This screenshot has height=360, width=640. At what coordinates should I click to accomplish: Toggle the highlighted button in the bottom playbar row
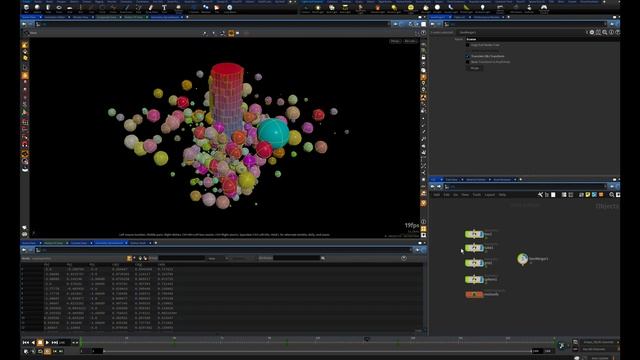[x=47, y=351]
